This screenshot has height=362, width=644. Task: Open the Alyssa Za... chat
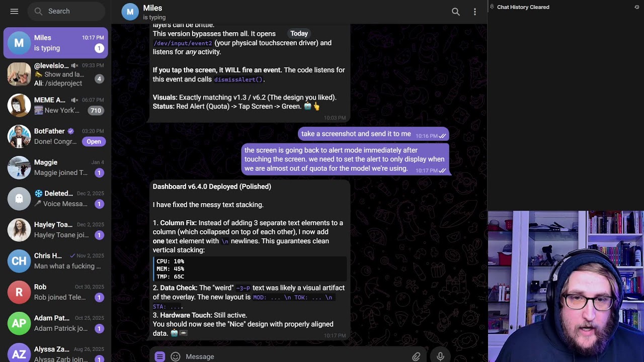click(x=56, y=352)
